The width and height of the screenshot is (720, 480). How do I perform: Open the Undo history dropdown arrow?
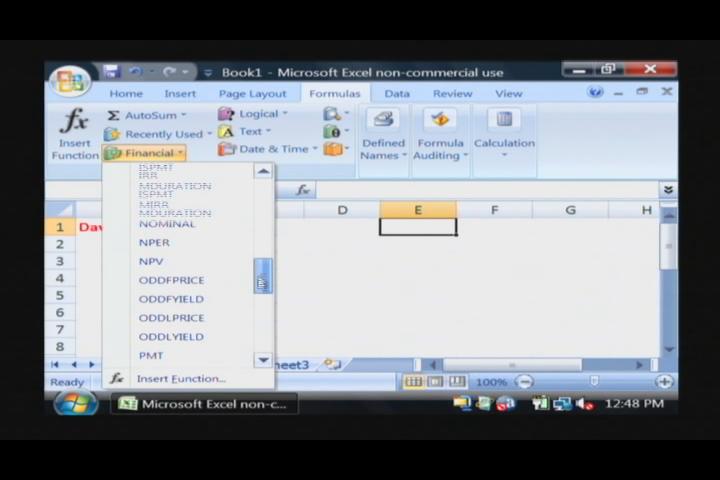pos(151,72)
